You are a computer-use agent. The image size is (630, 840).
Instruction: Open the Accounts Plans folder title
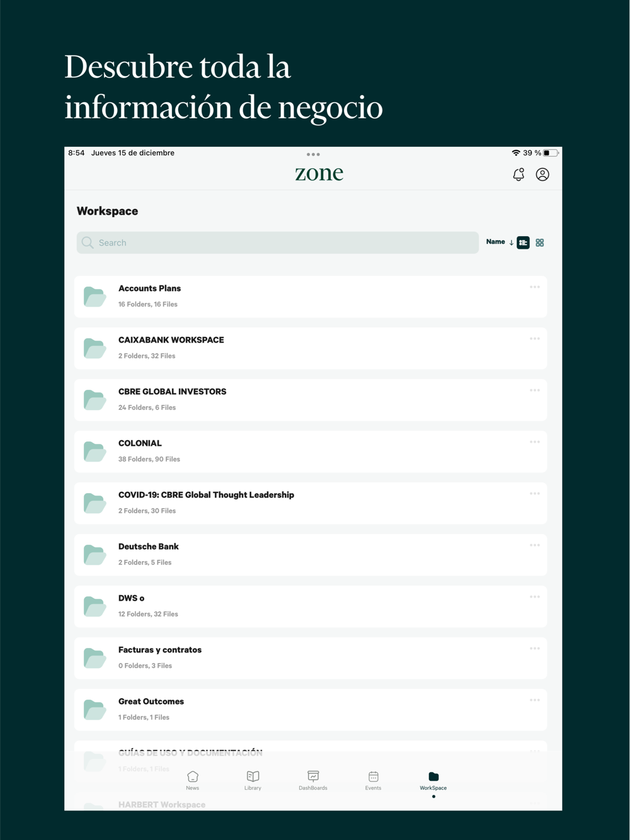[149, 288]
